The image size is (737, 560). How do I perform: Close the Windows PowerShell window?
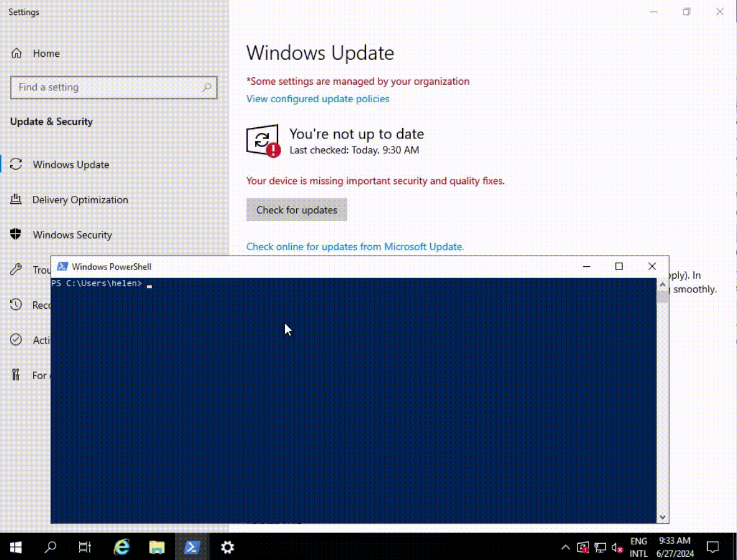click(x=652, y=267)
